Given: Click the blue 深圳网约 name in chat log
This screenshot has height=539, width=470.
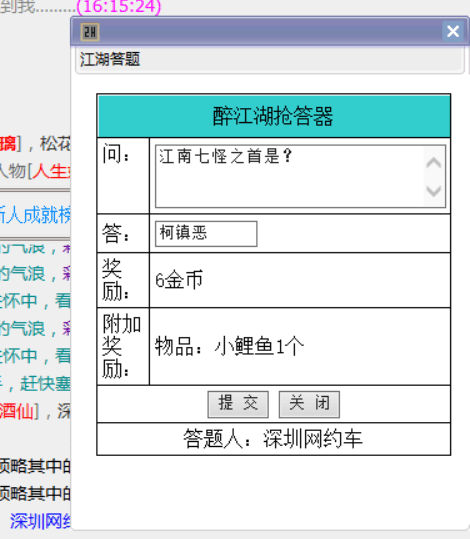Looking at the screenshot, I should click(x=40, y=521).
